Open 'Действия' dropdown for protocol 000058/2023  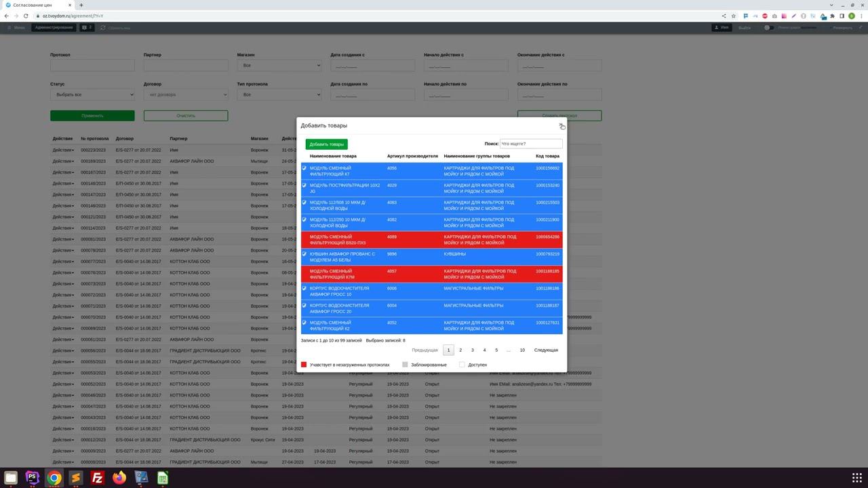pyautogui.click(x=63, y=350)
